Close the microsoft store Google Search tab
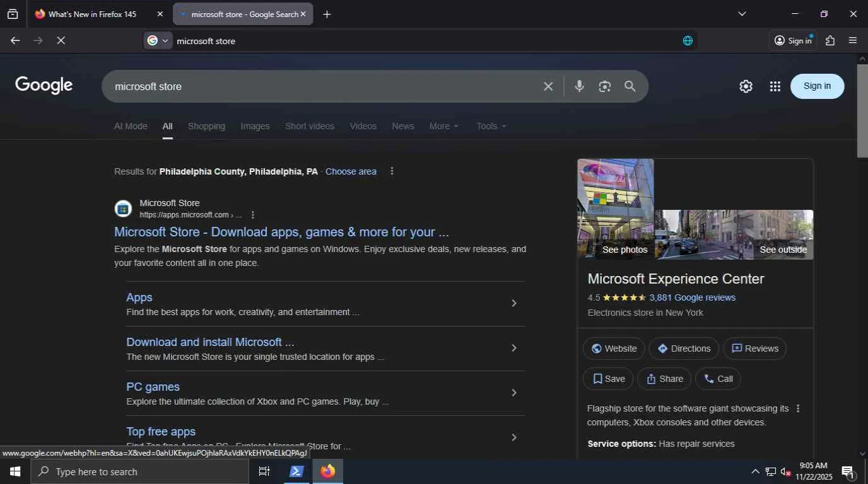The image size is (868, 484). tap(303, 14)
